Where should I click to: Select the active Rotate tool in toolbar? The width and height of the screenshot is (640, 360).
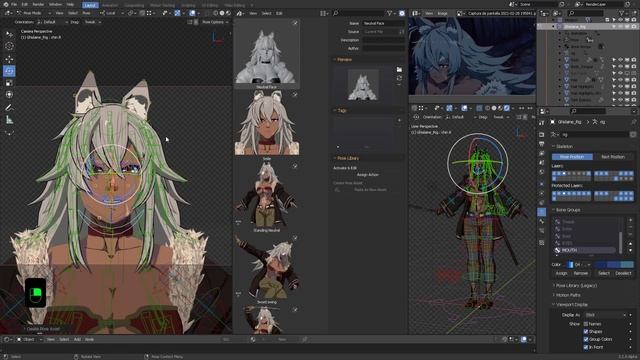coord(9,71)
